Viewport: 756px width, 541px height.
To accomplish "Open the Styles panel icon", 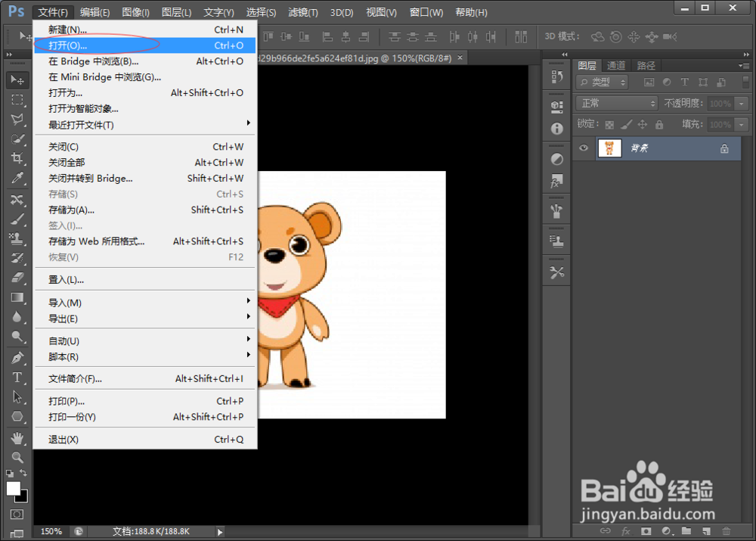I will point(557,181).
